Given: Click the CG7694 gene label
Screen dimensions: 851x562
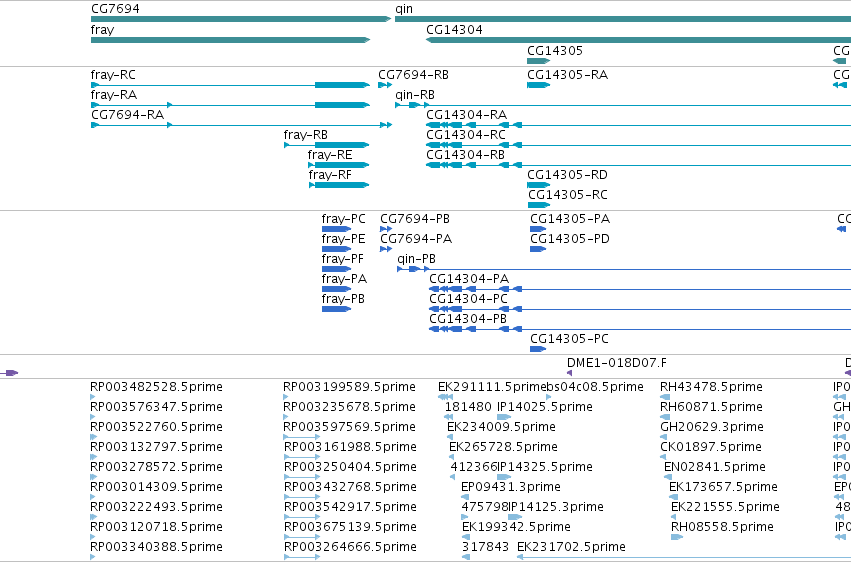Looking at the screenshot, I should [x=115, y=9].
